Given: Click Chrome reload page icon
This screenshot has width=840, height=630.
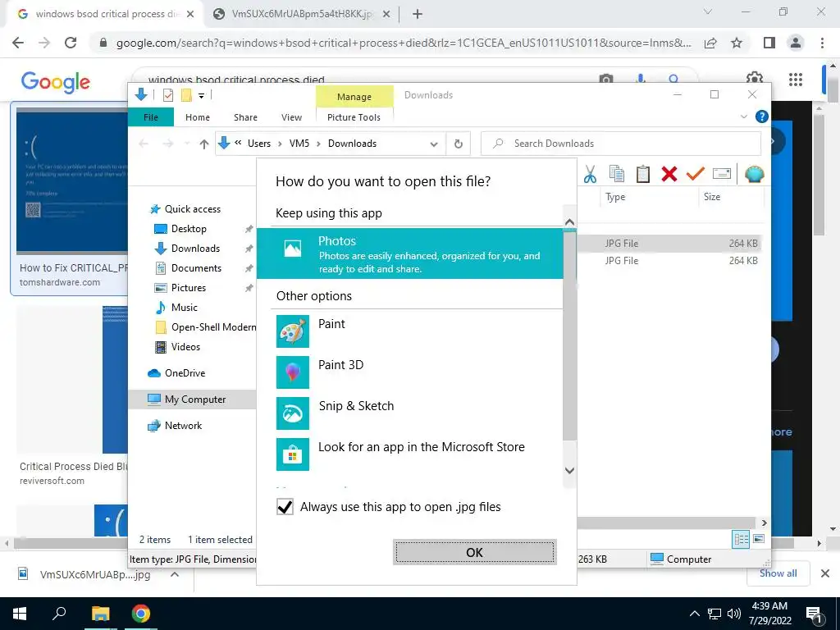Looking at the screenshot, I should [71, 43].
